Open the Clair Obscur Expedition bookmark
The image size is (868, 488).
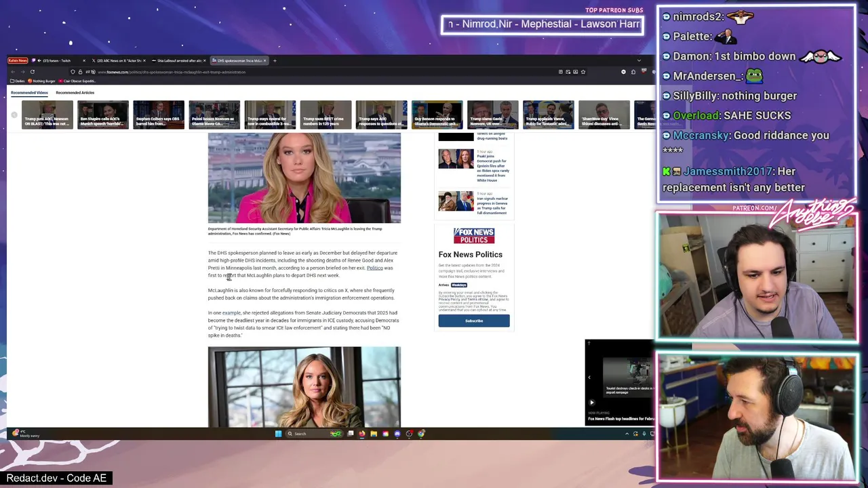77,81
